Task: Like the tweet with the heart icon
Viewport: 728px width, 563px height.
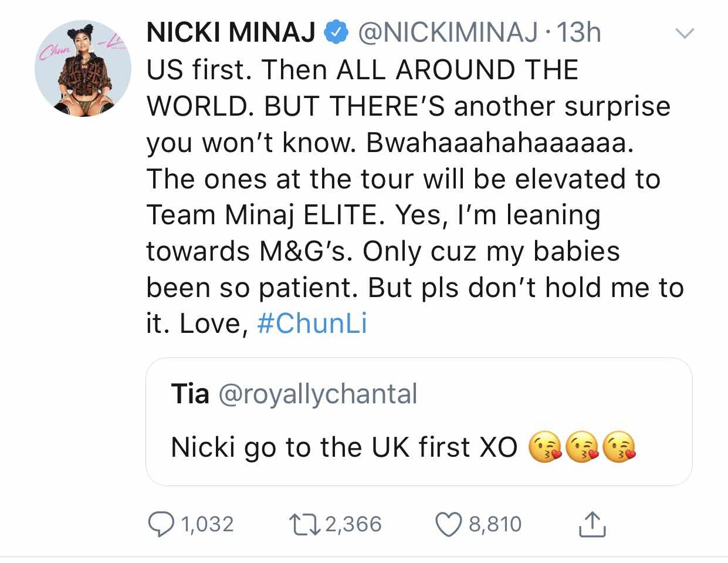Action: (x=448, y=524)
